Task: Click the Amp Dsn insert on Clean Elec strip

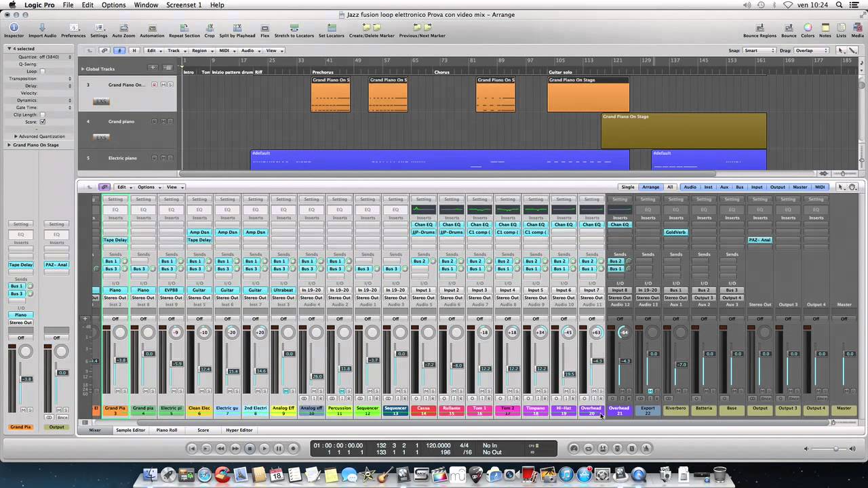Action: tap(199, 232)
